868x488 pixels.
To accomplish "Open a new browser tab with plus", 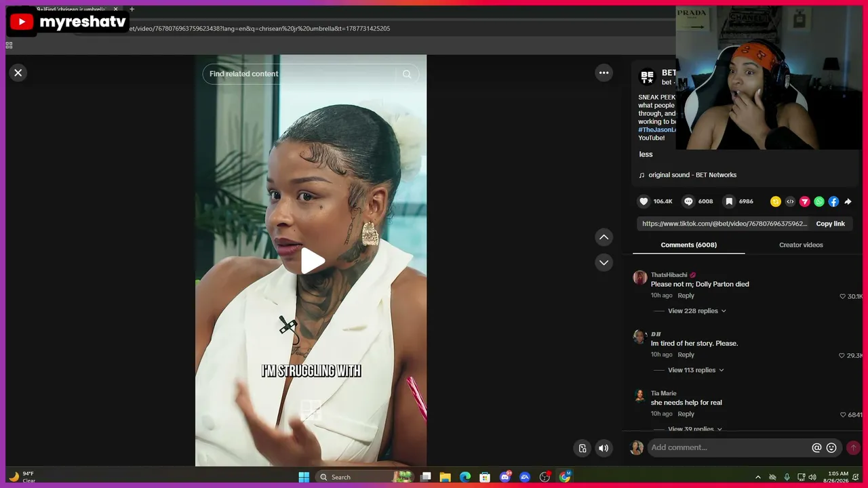I will click(x=132, y=9).
